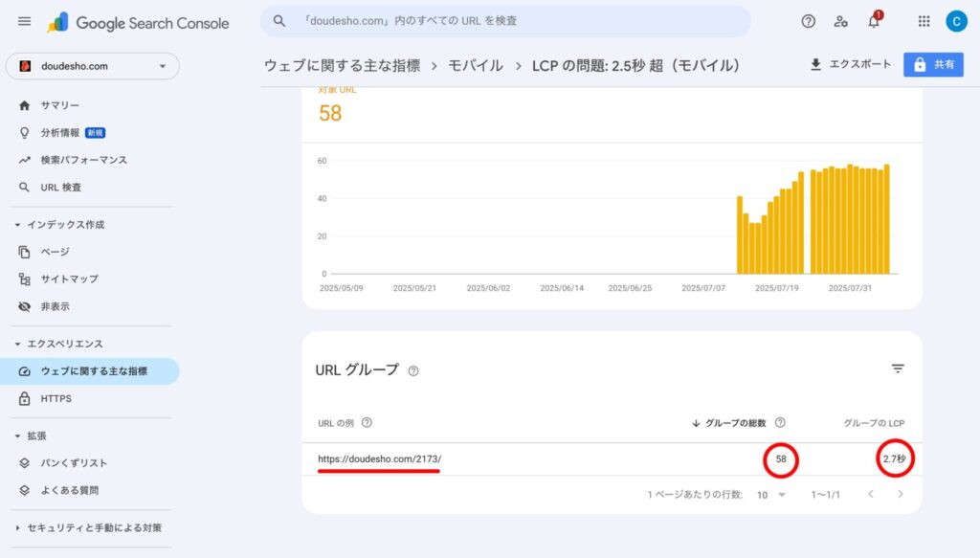Click the エクスポート export button
980x558 pixels.
pos(850,64)
